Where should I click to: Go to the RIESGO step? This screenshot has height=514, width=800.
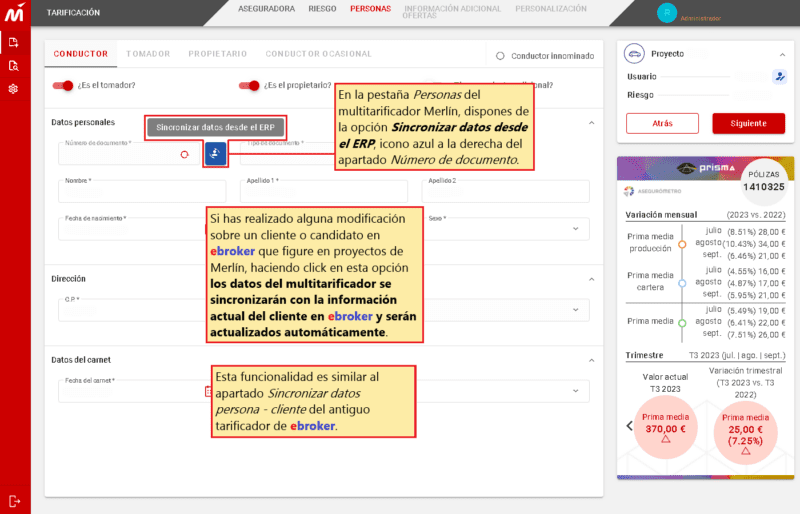coord(322,9)
